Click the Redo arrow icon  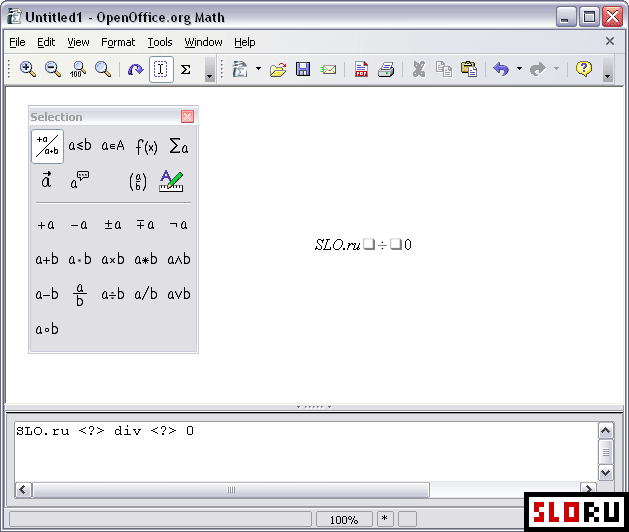pos(538,69)
